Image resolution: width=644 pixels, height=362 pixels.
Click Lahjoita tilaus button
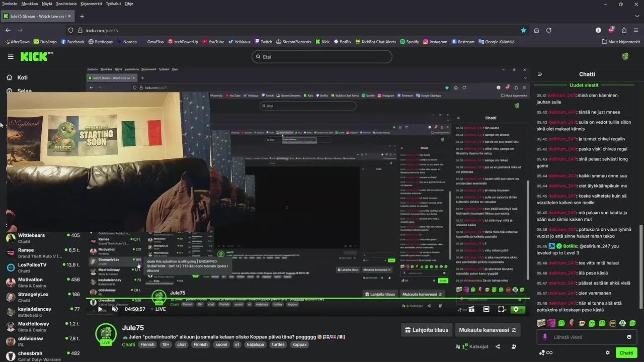427,330
